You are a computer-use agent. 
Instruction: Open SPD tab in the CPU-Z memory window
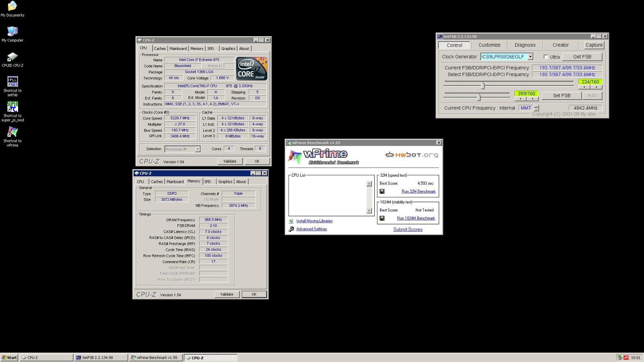tap(208, 182)
